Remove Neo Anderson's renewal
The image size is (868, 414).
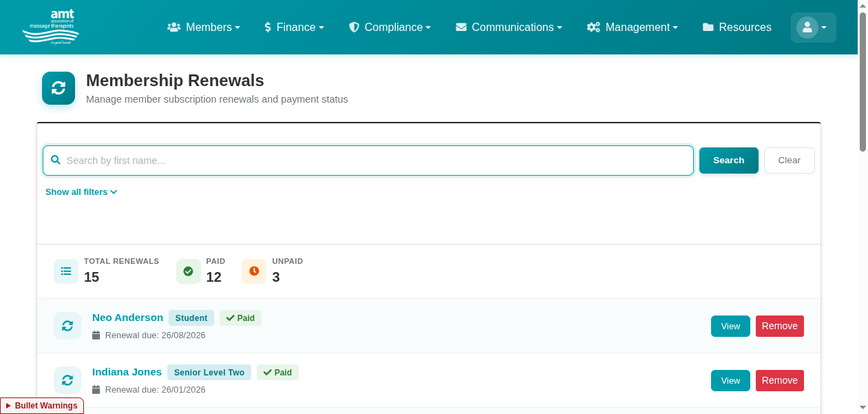coord(780,326)
